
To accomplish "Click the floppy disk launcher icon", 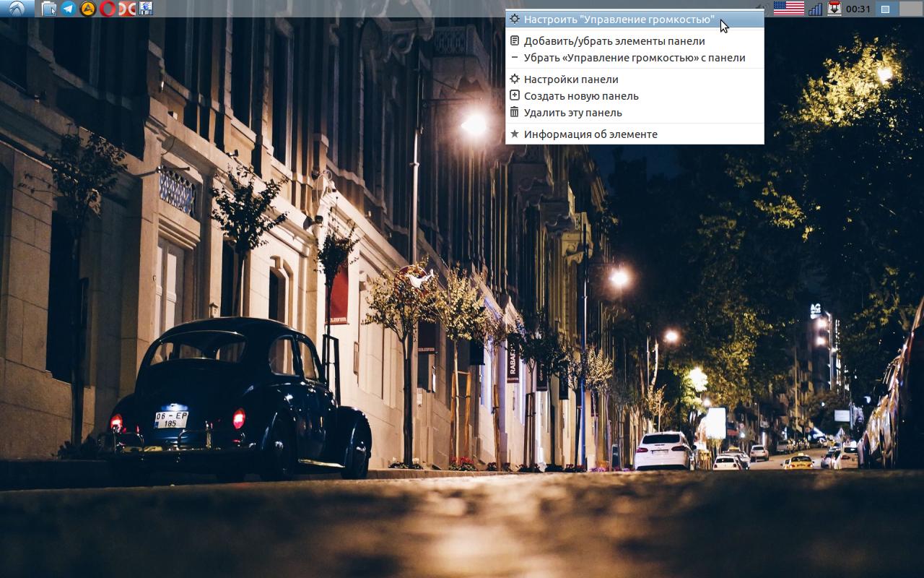I will [145, 9].
